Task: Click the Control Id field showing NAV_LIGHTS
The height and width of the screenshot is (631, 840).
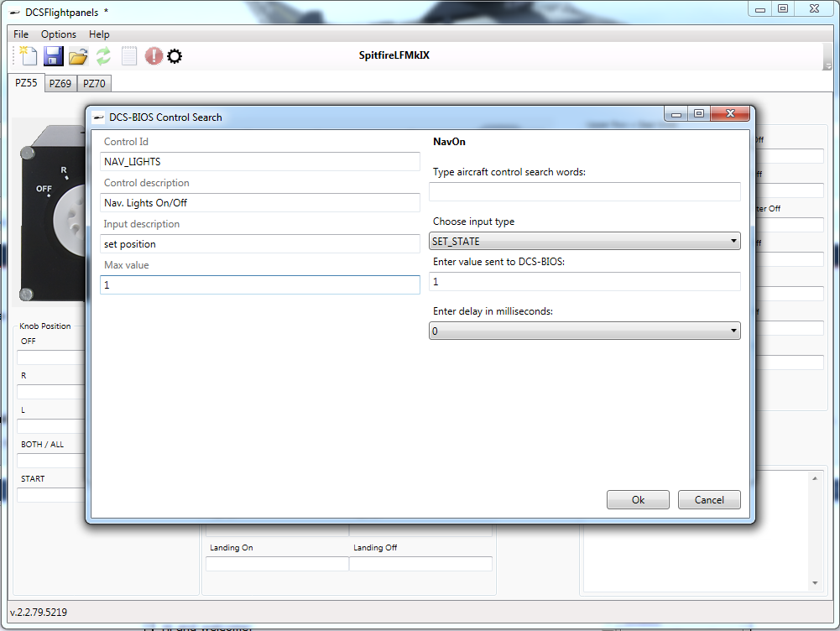Action: point(260,162)
